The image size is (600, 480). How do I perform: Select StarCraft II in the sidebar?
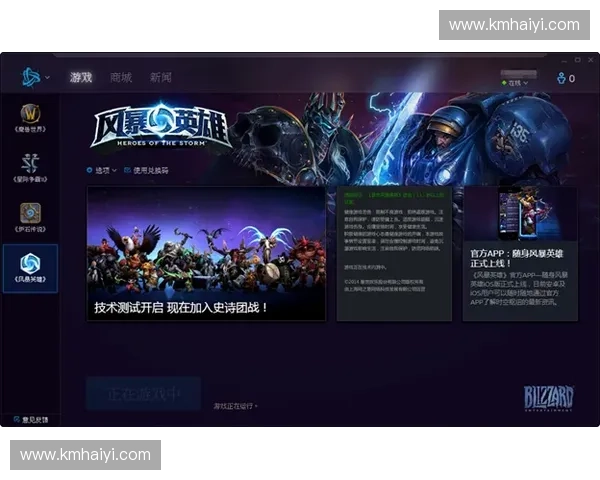(30, 165)
